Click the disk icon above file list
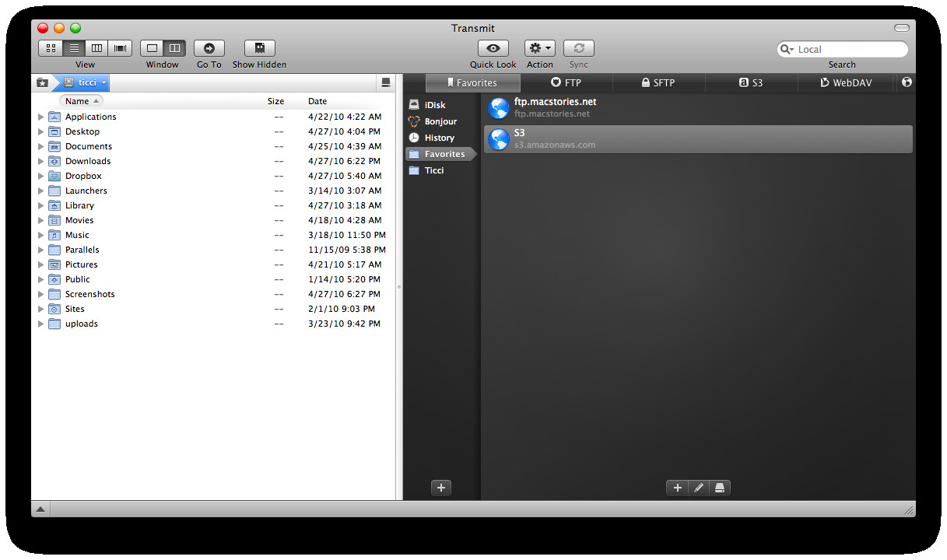The width and height of the screenshot is (947, 560). tap(386, 82)
